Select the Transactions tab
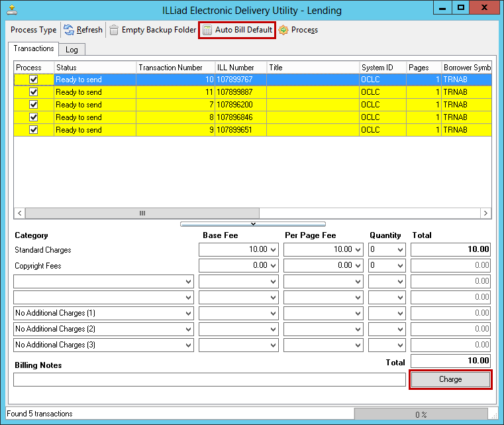Screen dimensions: 504x425 point(34,49)
